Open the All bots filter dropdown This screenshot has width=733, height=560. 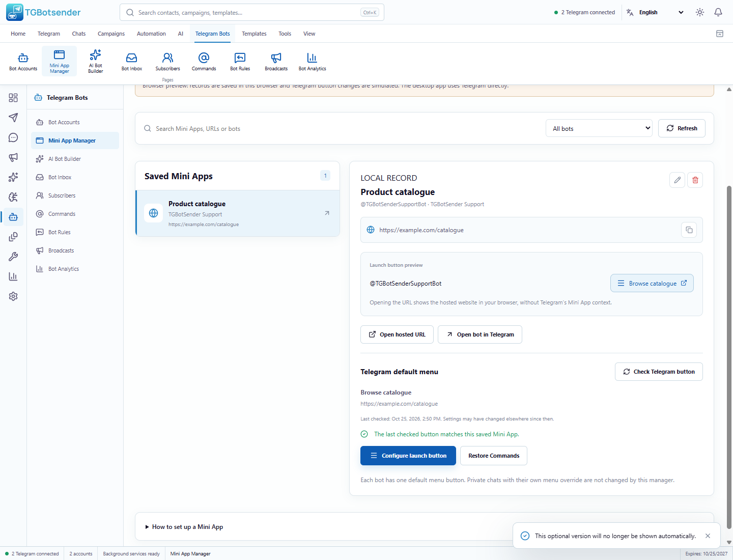tap(599, 128)
